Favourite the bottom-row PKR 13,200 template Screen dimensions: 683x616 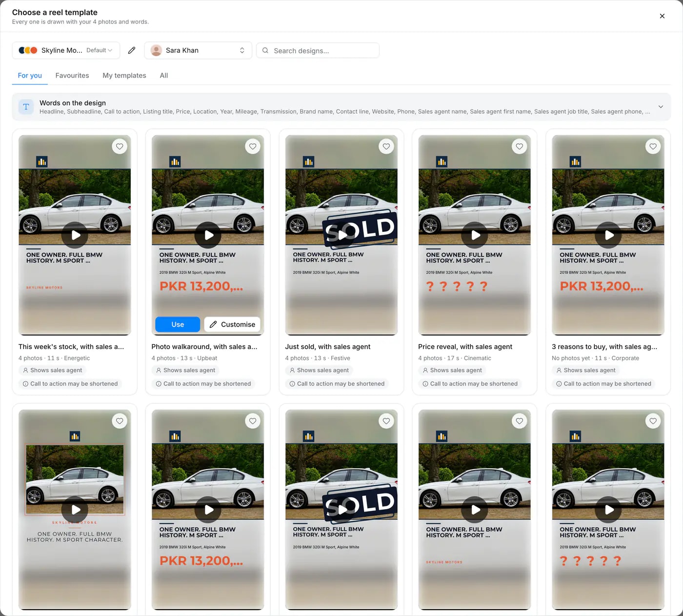click(x=253, y=421)
